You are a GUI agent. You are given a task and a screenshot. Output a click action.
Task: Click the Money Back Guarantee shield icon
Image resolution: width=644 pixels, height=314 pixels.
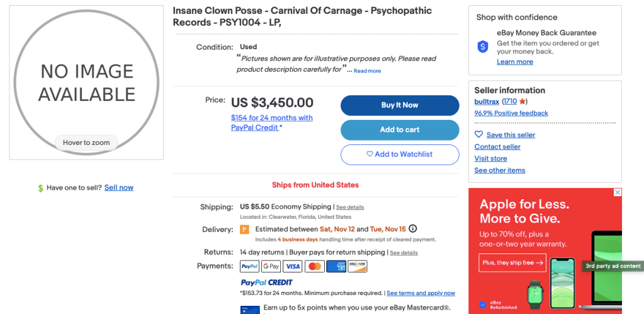click(x=483, y=47)
